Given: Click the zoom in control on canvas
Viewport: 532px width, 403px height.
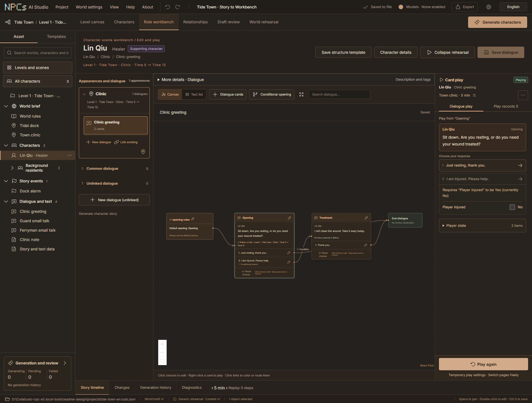Looking at the screenshot, I should pyautogui.click(x=162, y=344).
